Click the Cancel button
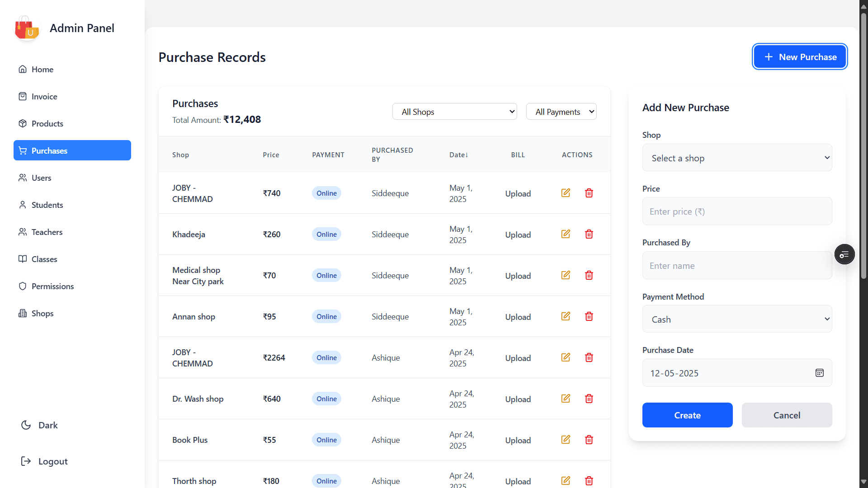868x488 pixels. coord(787,415)
